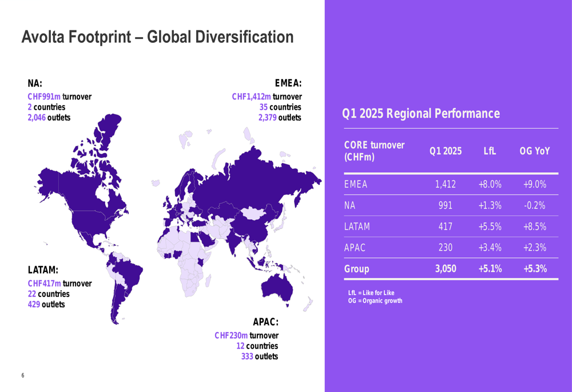Click the "333 outlets" figure
This screenshot has width=572, height=392.
click(x=259, y=356)
